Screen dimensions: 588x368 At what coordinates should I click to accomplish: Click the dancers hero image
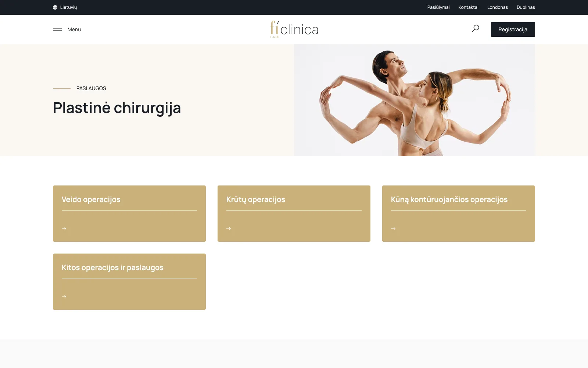(x=415, y=100)
